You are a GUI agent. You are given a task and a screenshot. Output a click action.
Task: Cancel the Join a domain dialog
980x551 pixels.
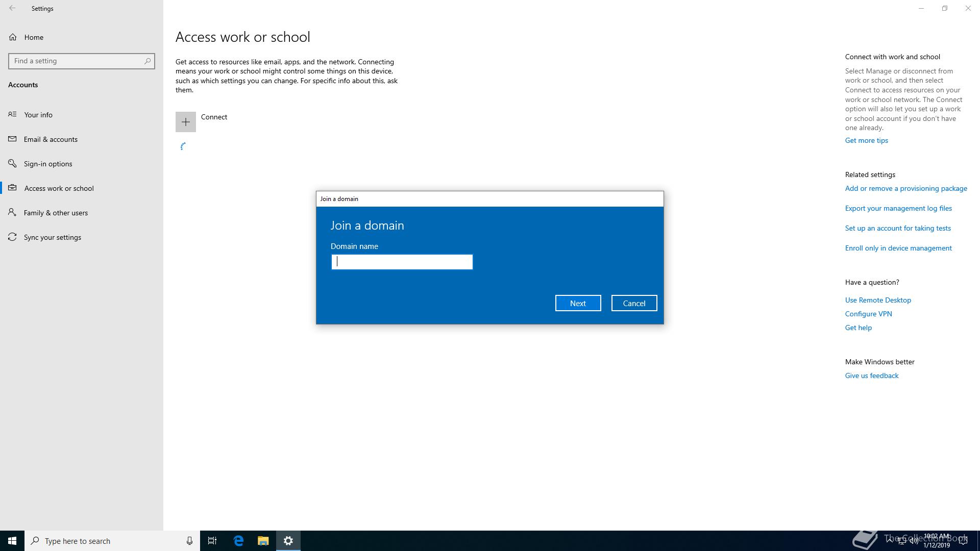click(634, 303)
